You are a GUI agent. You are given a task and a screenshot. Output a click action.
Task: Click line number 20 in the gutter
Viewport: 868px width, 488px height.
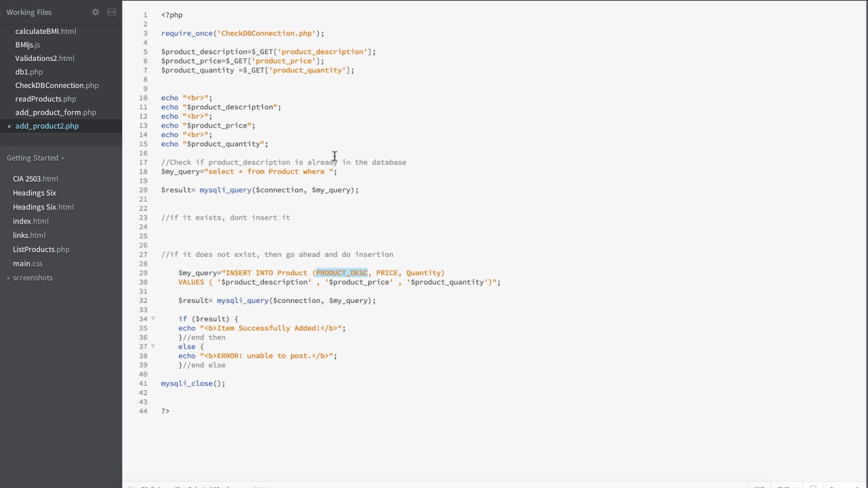click(143, 190)
